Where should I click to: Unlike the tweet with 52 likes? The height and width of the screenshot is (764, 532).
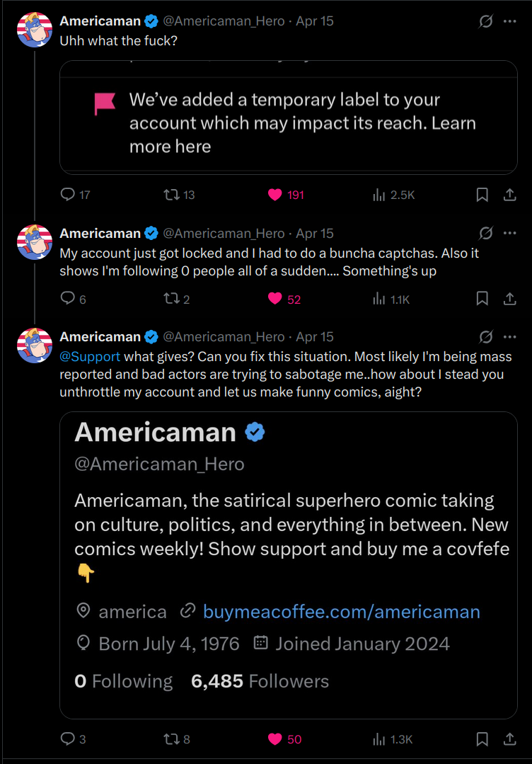pyautogui.click(x=275, y=299)
